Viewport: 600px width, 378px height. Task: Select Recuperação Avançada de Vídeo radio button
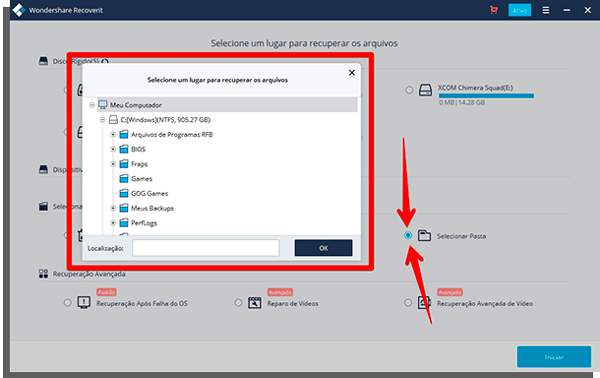408,303
